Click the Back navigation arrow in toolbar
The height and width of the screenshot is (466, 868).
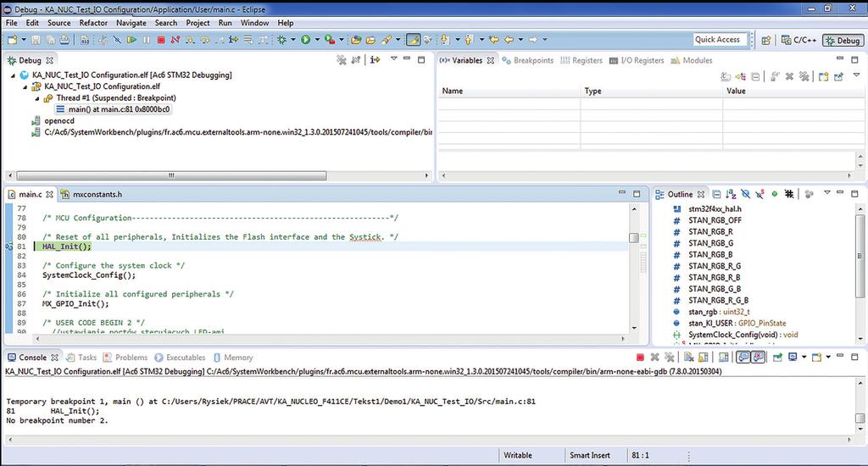[509, 40]
